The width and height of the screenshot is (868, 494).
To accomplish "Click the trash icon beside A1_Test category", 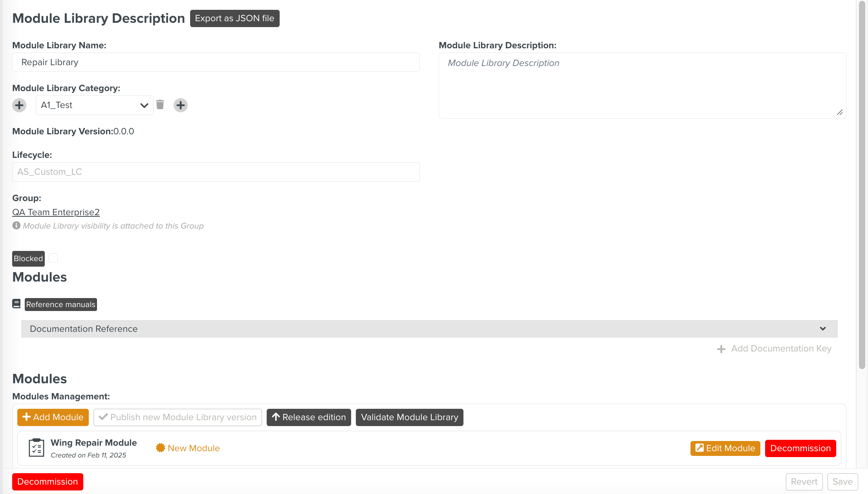I will tap(160, 105).
